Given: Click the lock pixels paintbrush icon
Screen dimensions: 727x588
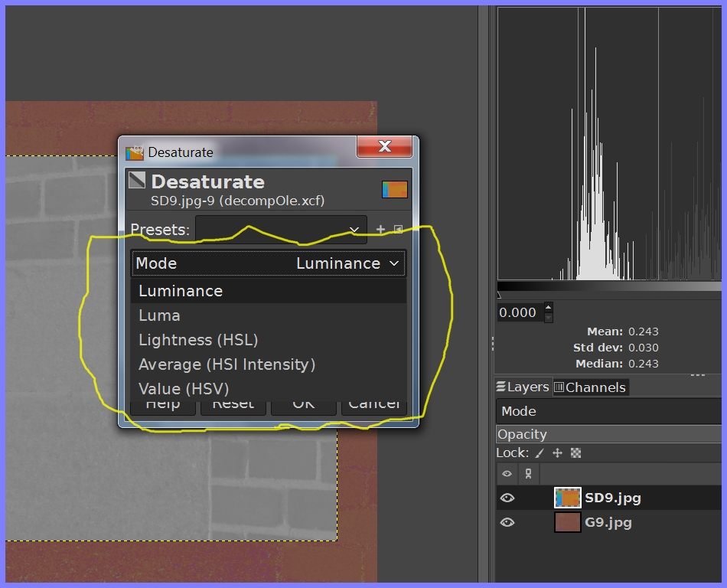Looking at the screenshot, I should 540,453.
